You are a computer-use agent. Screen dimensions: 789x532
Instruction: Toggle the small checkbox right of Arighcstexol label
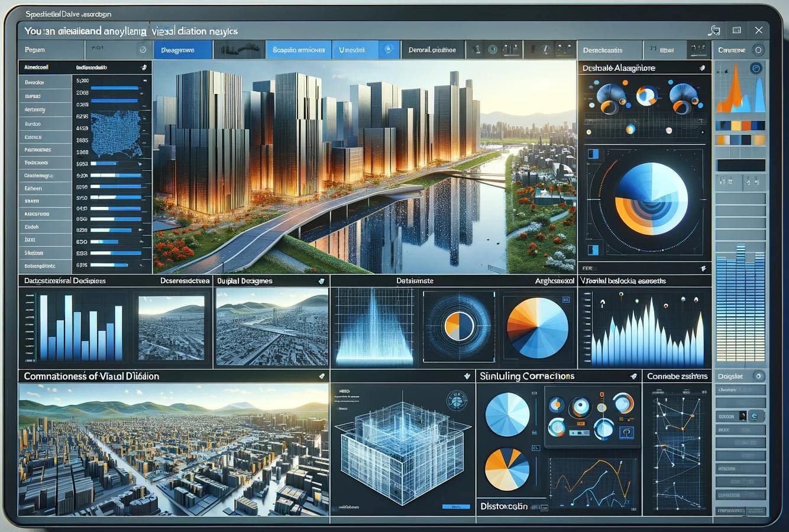[x=565, y=300]
